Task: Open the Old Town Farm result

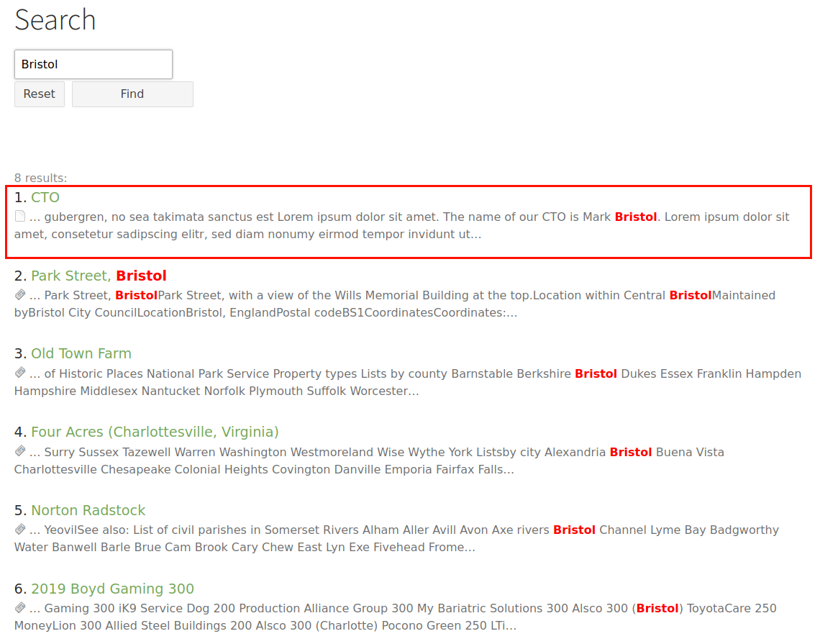Action: pyautogui.click(x=81, y=353)
